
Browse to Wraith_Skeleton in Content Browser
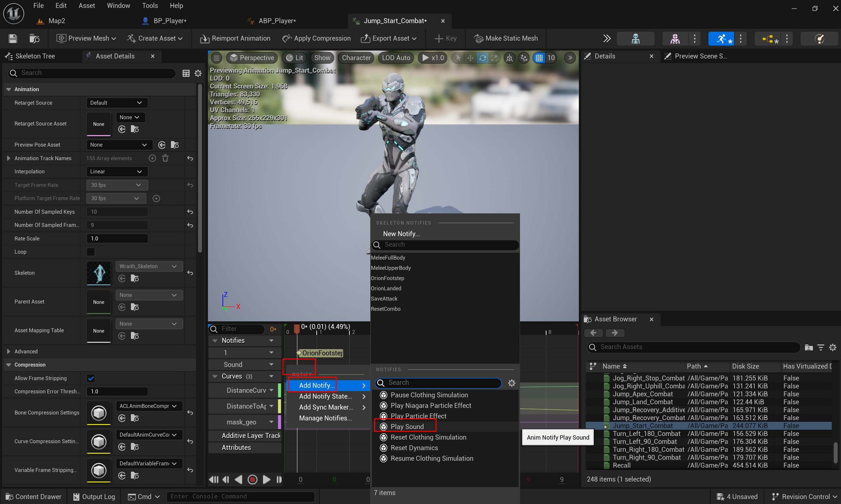coord(135,279)
